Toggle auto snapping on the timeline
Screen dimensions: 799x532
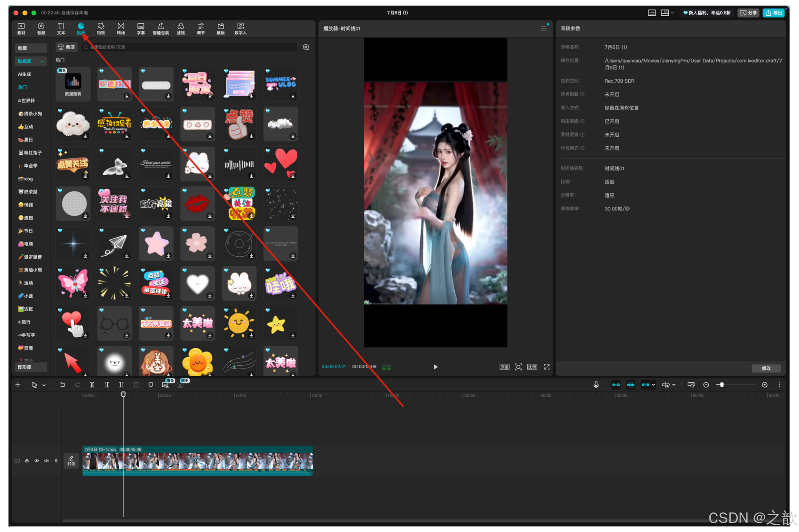tap(630, 385)
